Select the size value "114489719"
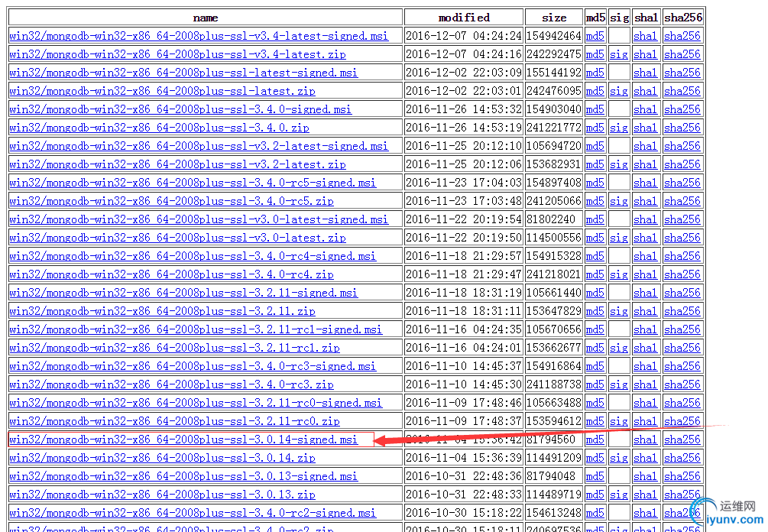 click(554, 495)
